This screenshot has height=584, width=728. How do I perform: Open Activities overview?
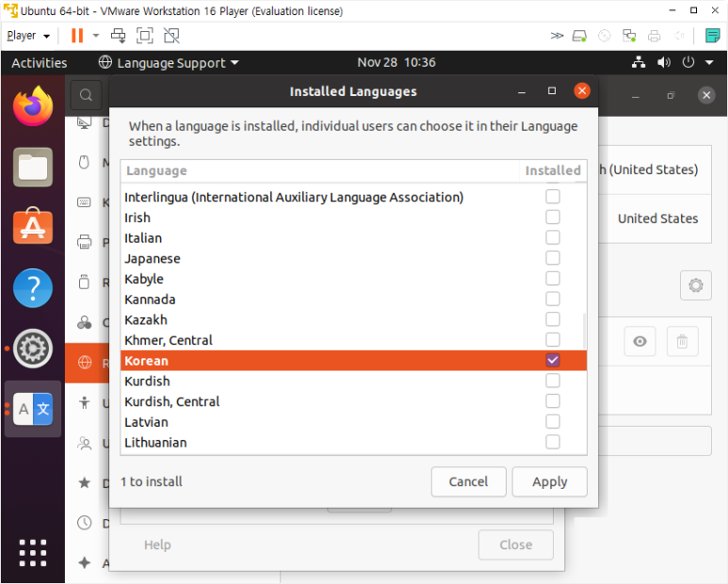(x=40, y=63)
